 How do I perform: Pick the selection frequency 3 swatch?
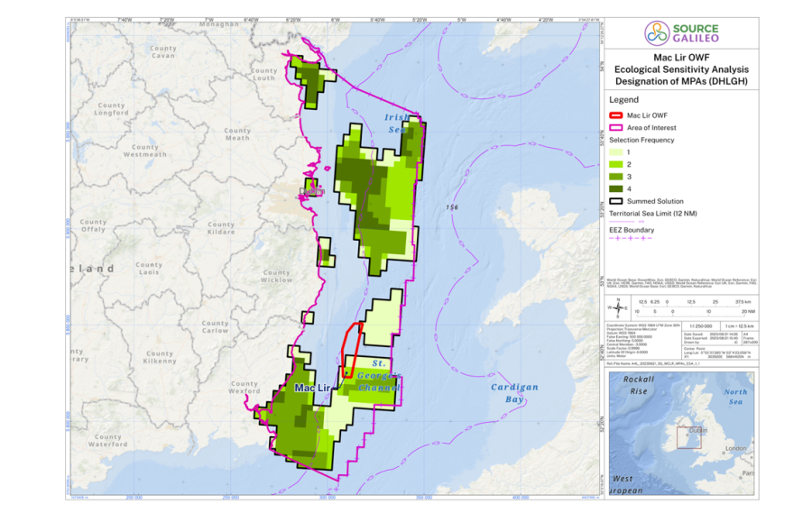pyautogui.click(x=615, y=177)
